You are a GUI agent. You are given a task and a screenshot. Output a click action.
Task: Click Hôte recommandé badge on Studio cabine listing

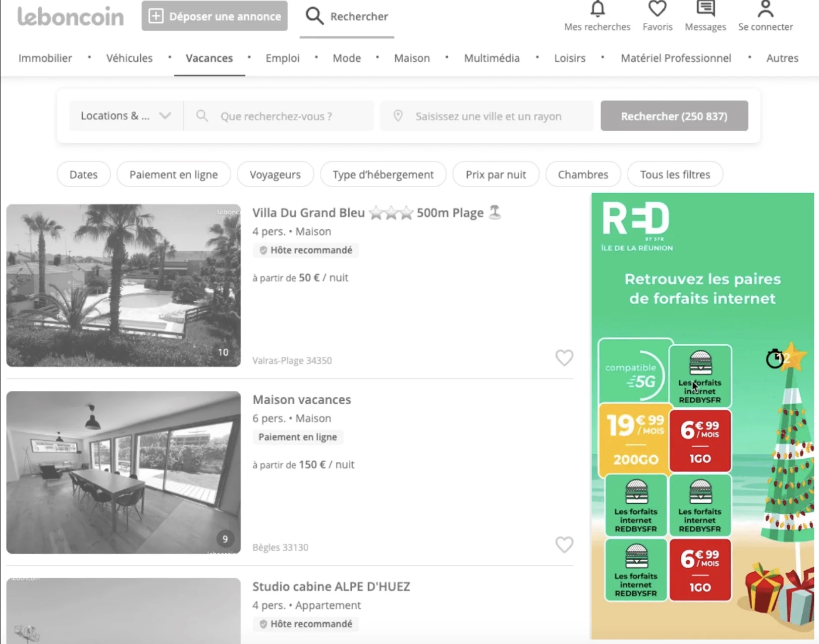[x=306, y=624]
